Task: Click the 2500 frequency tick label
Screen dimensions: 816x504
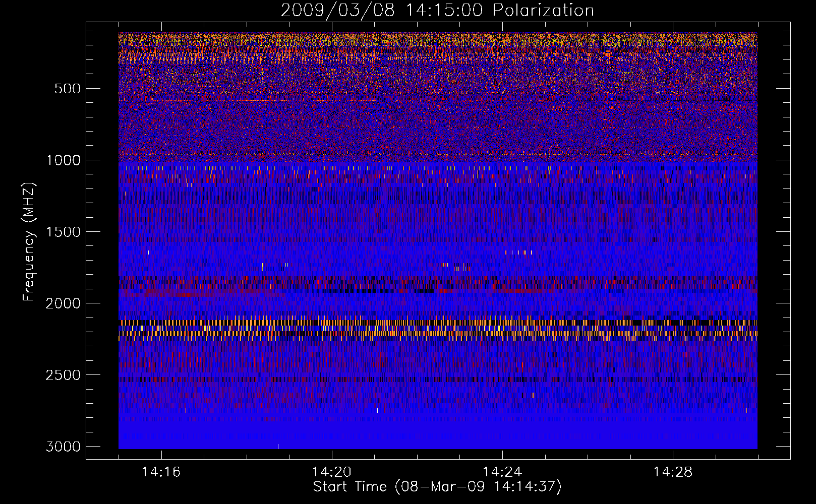Action: point(63,375)
